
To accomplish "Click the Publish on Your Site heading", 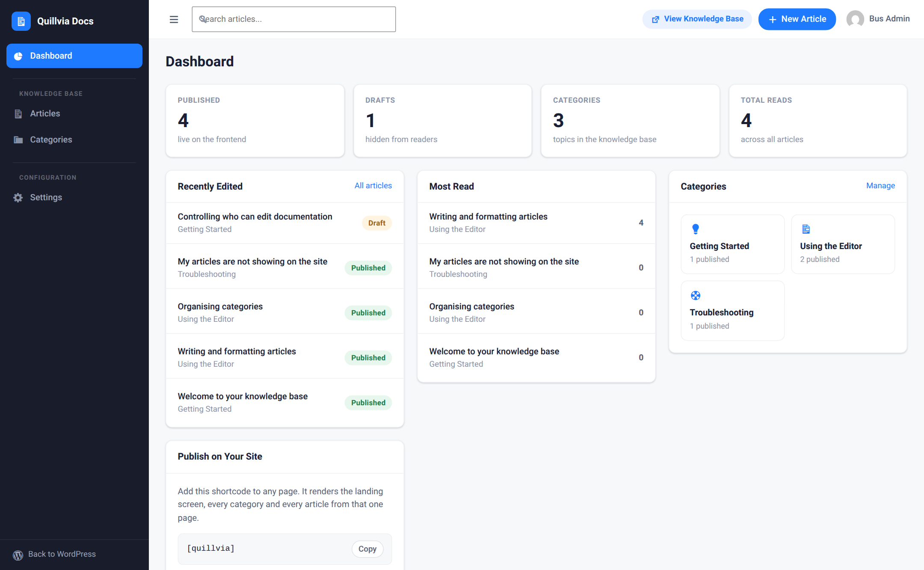I will [220, 457].
